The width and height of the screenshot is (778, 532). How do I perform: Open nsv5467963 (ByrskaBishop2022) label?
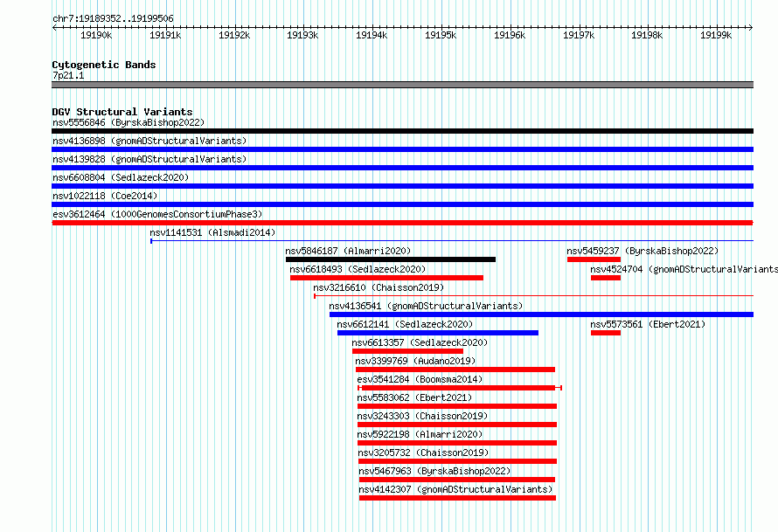(x=434, y=471)
